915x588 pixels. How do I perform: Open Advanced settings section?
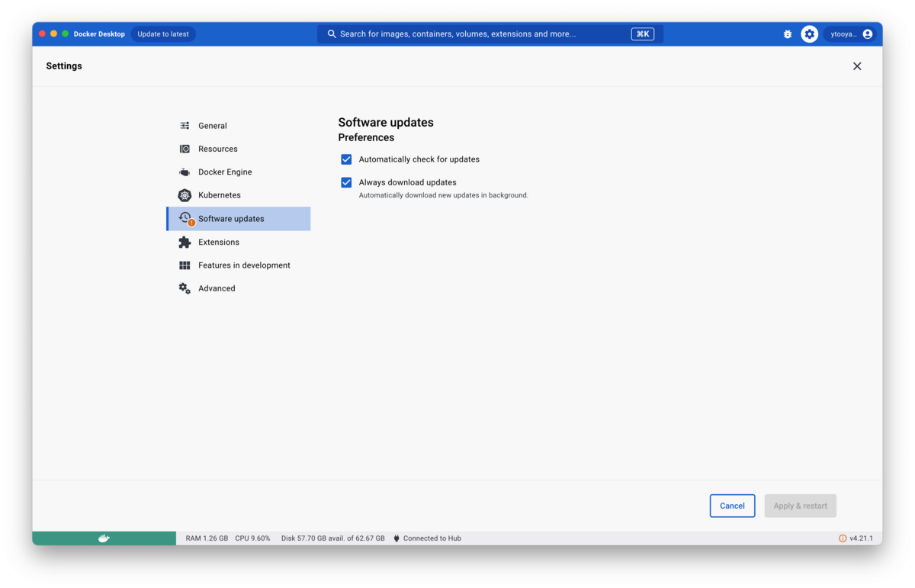click(x=239, y=288)
